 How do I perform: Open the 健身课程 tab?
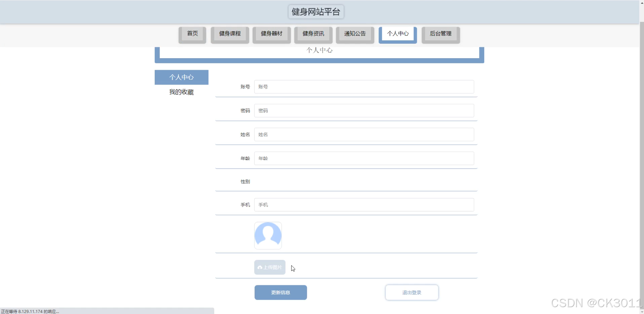[x=230, y=34]
